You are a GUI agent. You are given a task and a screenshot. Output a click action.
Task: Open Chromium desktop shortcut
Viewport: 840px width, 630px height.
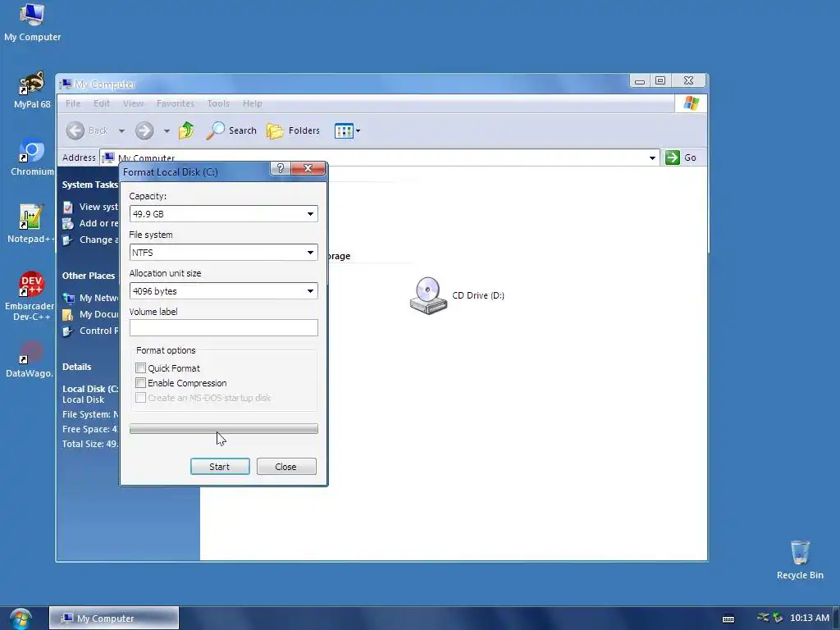point(32,157)
